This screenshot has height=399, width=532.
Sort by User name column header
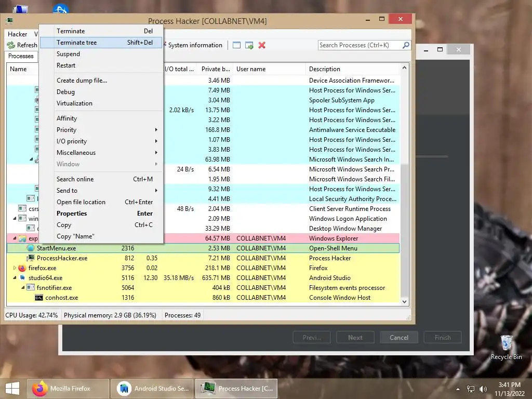270,69
